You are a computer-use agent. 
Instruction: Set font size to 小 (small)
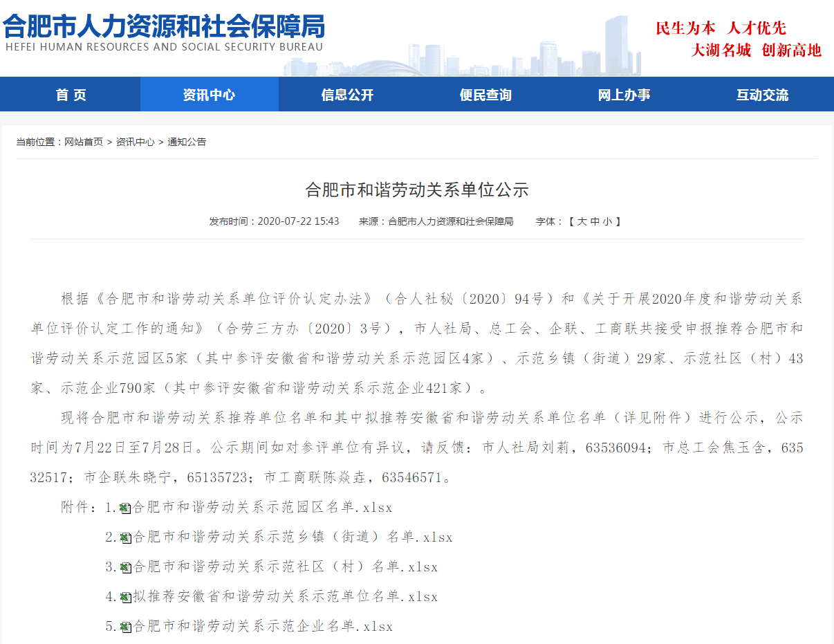pos(606,221)
